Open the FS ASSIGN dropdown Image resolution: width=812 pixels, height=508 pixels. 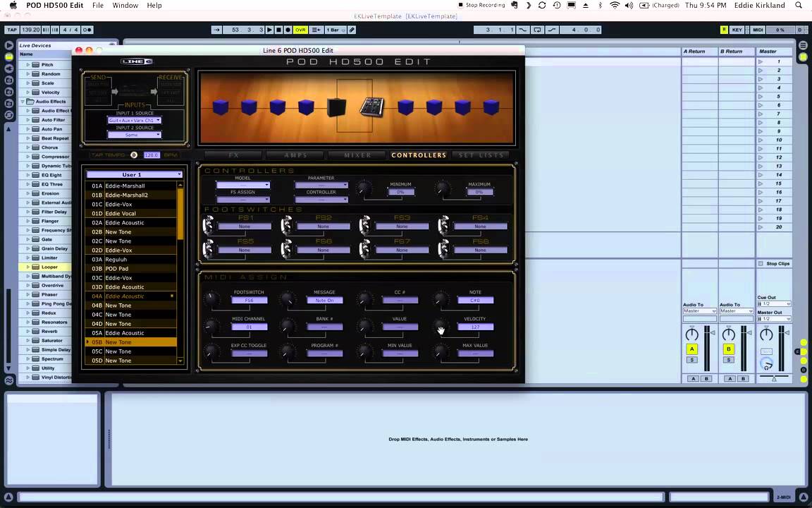tap(243, 199)
